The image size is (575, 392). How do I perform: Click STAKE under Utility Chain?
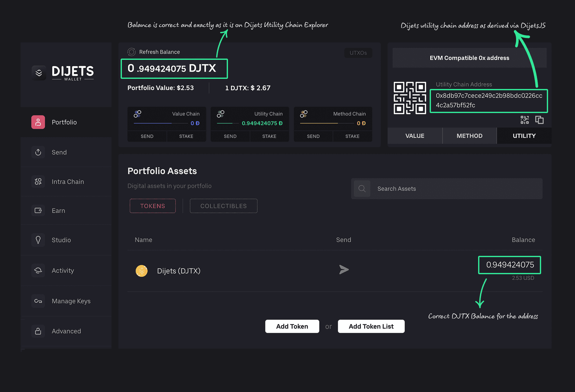(x=269, y=136)
